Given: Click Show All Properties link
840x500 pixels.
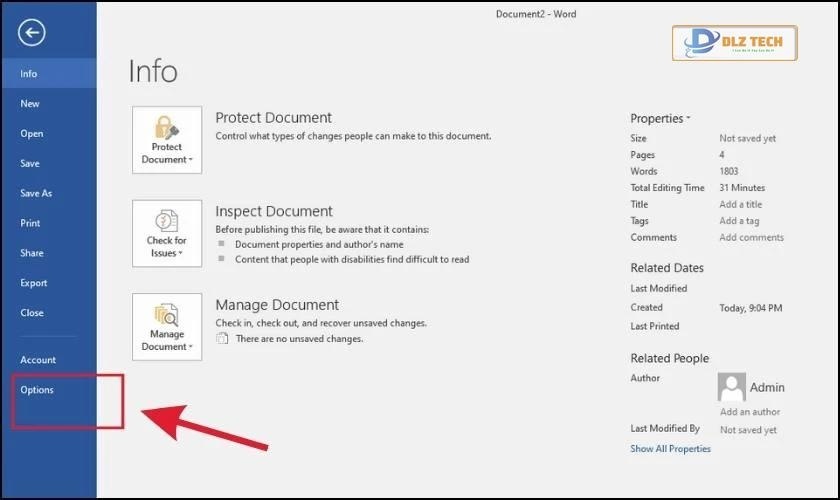Looking at the screenshot, I should pyautogui.click(x=670, y=449).
